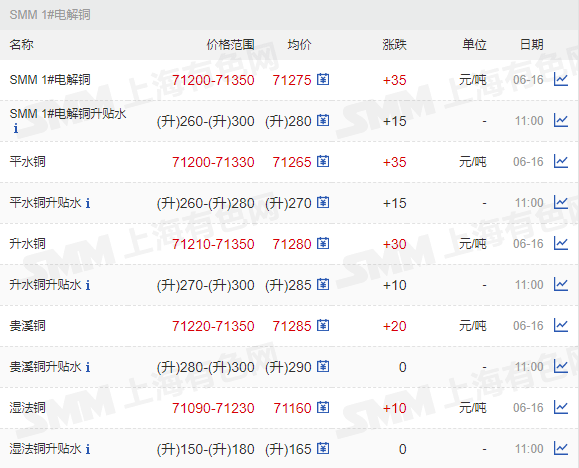
Task: Click the 价格范围 column header
Action: (x=230, y=45)
